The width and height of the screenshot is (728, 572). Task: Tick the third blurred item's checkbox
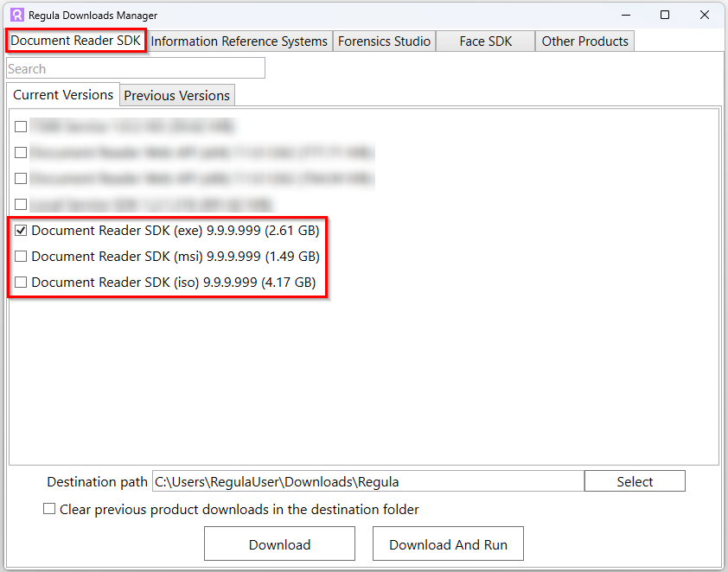(21, 178)
